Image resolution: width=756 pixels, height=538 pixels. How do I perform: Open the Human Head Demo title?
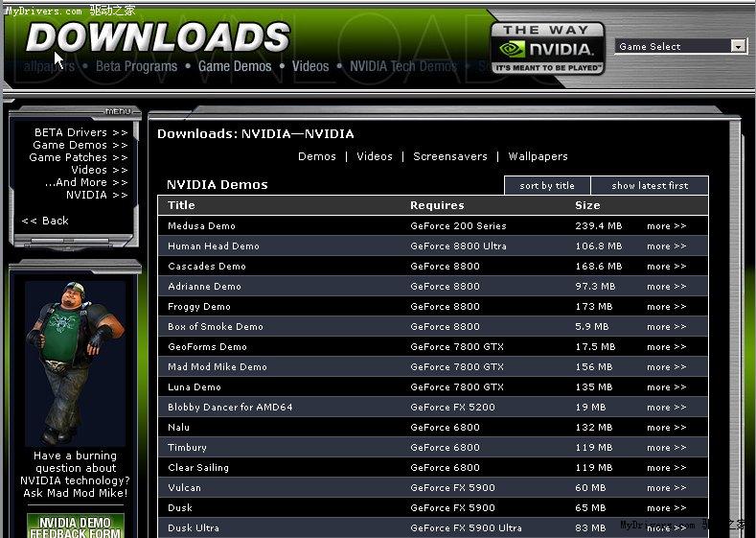[214, 246]
